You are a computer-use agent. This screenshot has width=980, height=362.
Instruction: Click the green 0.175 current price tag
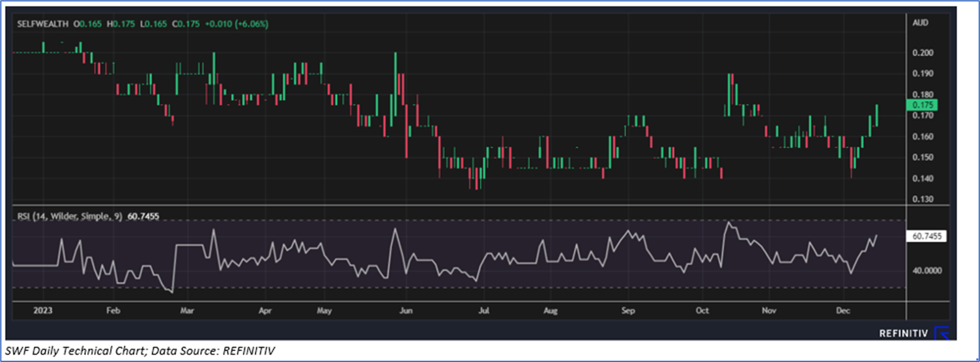[x=922, y=104]
